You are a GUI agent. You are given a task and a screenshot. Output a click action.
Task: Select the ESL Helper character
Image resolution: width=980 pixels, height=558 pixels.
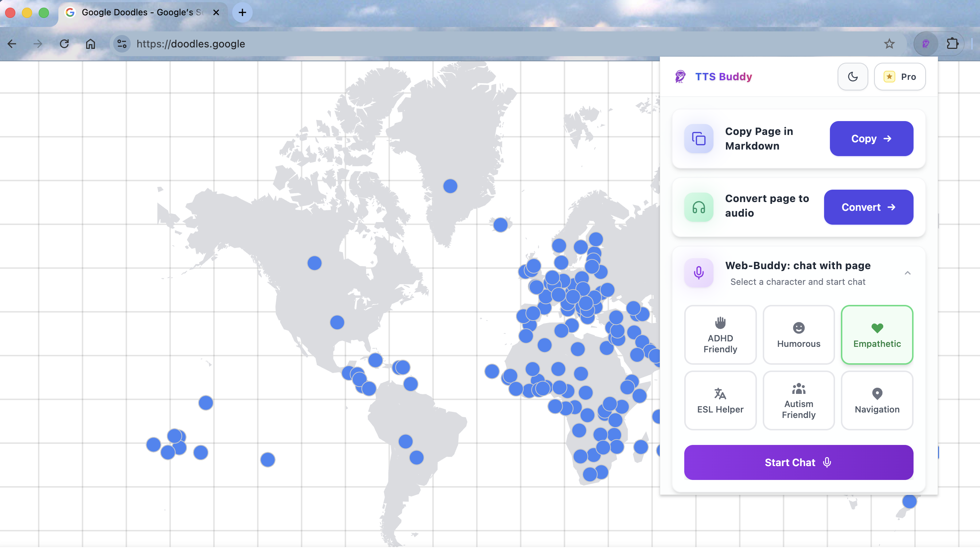tap(720, 400)
